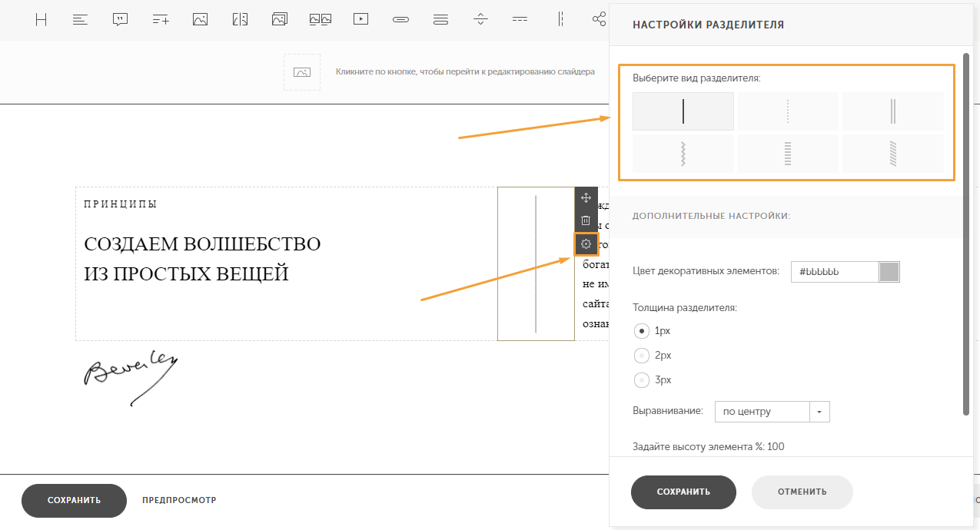Select the button (pill) block tool
Viewport: 980px width, 530px height.
[400, 20]
